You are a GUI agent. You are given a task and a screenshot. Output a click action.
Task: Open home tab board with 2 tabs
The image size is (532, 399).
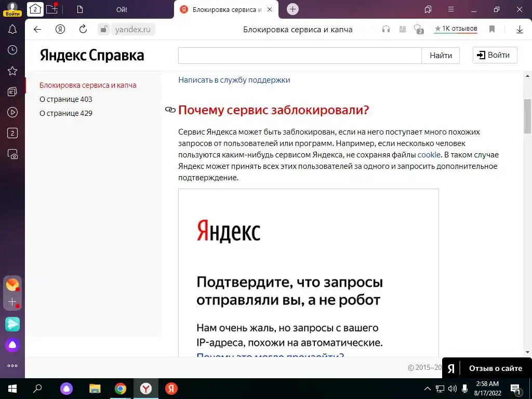pos(35,9)
